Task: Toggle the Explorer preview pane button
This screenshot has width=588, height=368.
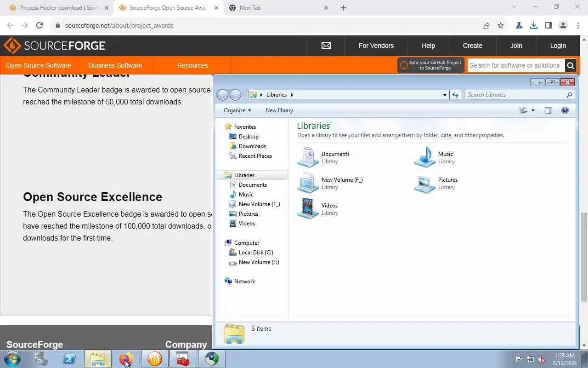Action: click(548, 110)
